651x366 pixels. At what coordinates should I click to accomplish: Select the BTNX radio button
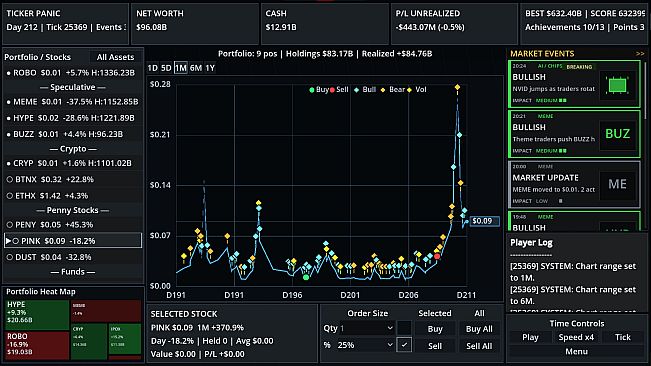[x=10, y=179]
